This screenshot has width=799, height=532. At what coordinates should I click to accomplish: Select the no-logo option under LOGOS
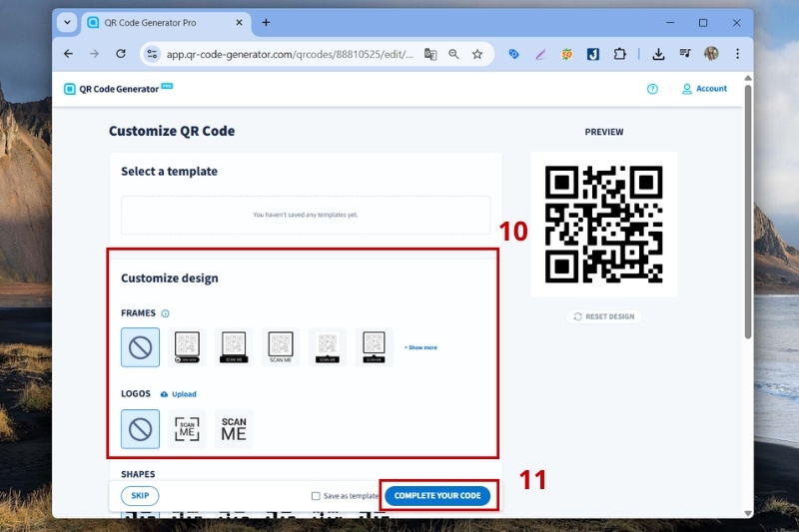[x=140, y=428]
